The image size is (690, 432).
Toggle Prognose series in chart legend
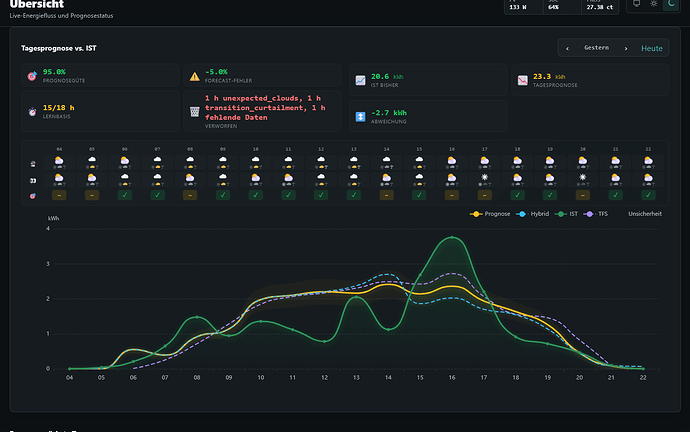pos(490,214)
